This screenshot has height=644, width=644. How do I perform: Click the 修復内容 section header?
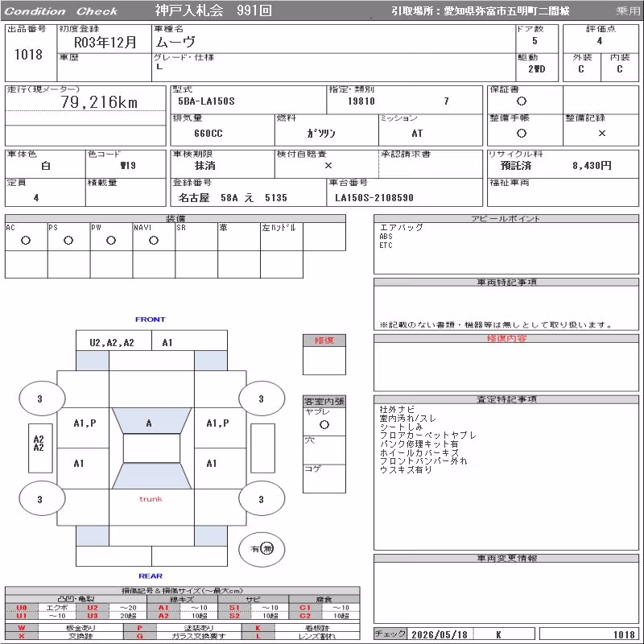tap(506, 338)
